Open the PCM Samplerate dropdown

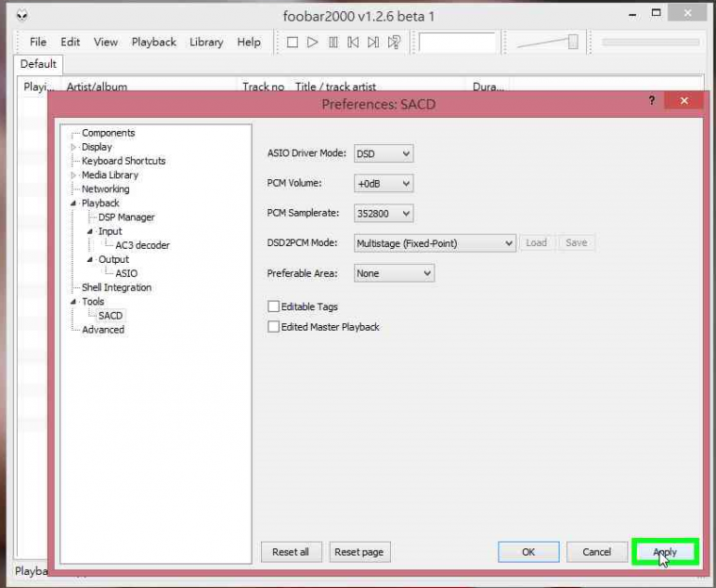(x=383, y=214)
